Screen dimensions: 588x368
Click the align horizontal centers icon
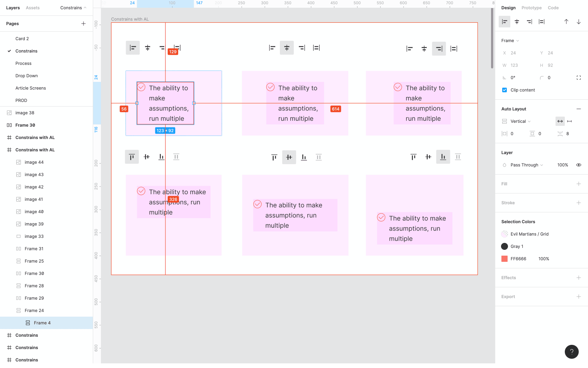coord(516,22)
